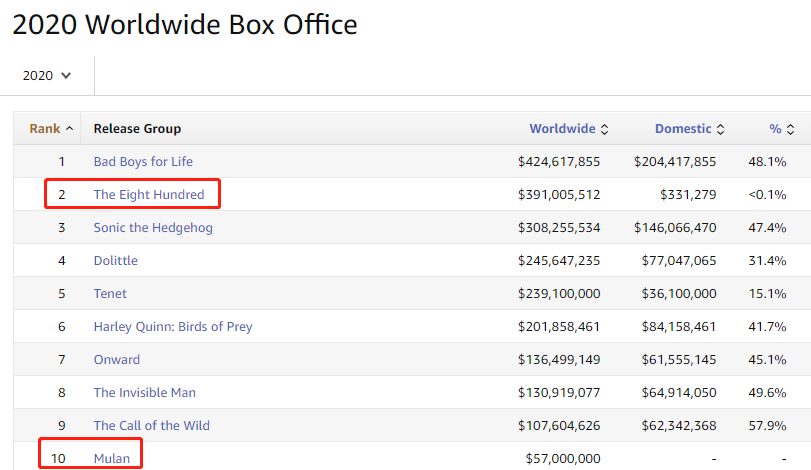Click the percent column sort arrows

[x=790, y=129]
